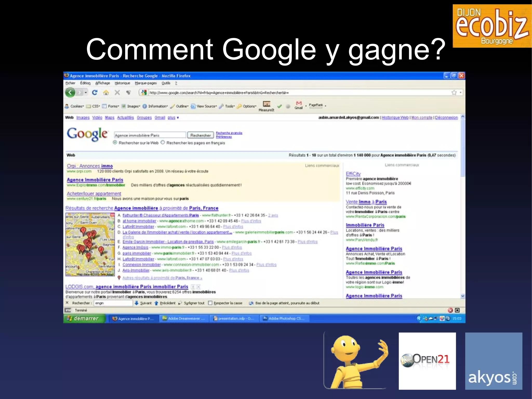
Task: Bookmark the page with the star icon
Action: 454,93
